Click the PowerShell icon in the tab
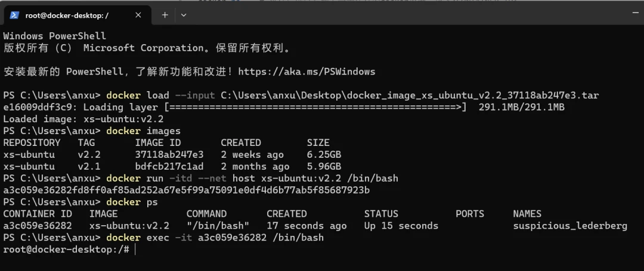 click(x=15, y=15)
